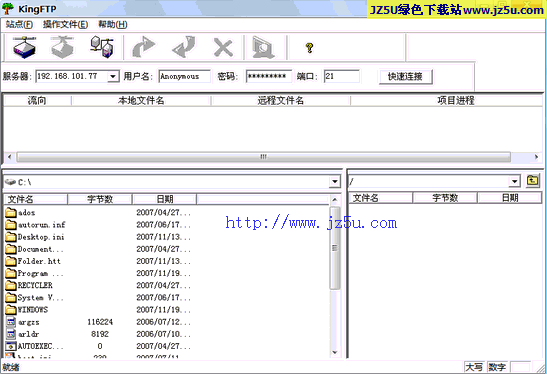547x374 pixels.
Task: Sort local list by 字节数 header
Action: click(100, 199)
